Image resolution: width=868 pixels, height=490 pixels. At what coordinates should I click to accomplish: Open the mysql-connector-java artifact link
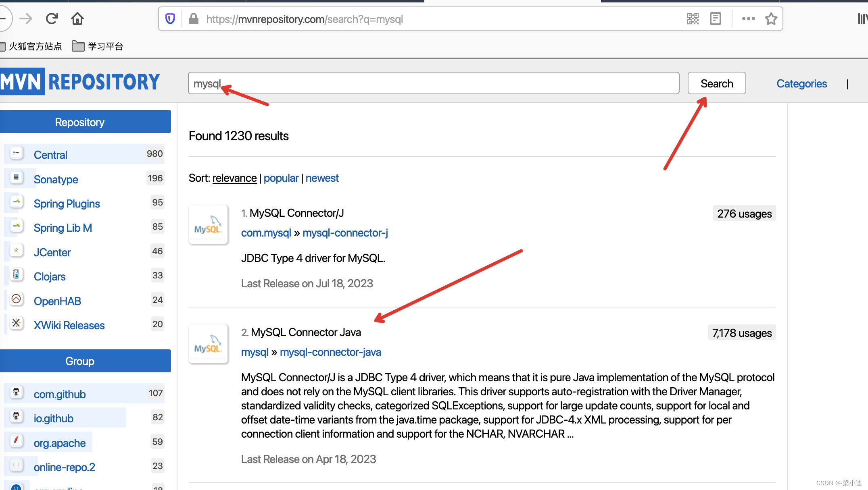click(331, 352)
